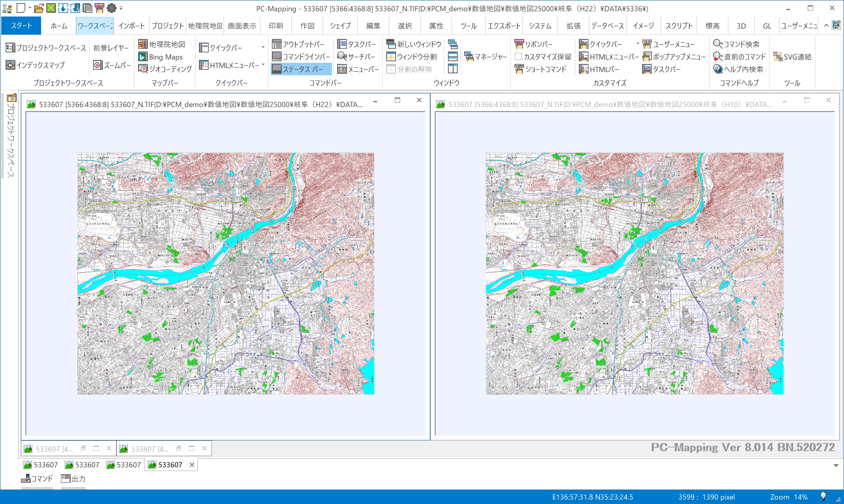Open the window マネージャー
Viewport: 844px width, 504px height.
pyautogui.click(x=485, y=57)
